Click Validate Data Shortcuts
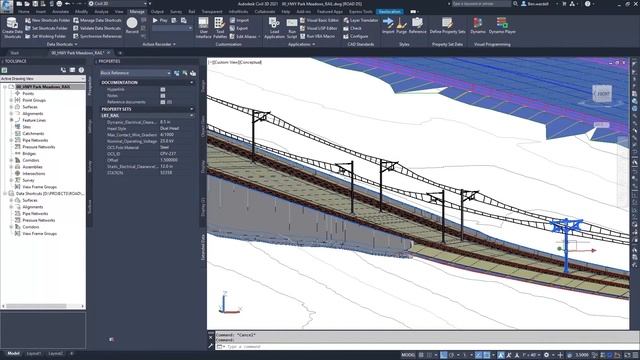Image resolution: width=640 pixels, height=360 pixels. click(97, 28)
